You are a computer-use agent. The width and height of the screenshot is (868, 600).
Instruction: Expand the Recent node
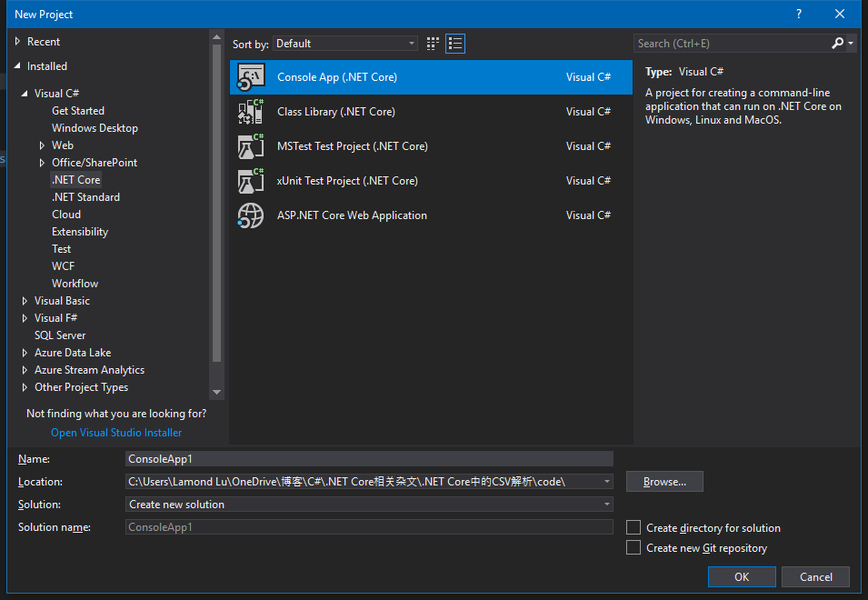(17, 42)
